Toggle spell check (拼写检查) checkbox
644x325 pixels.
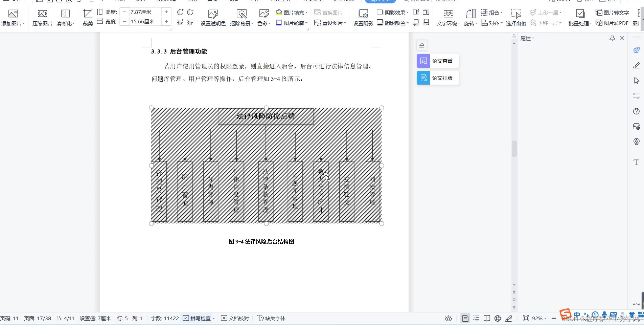[186, 318]
